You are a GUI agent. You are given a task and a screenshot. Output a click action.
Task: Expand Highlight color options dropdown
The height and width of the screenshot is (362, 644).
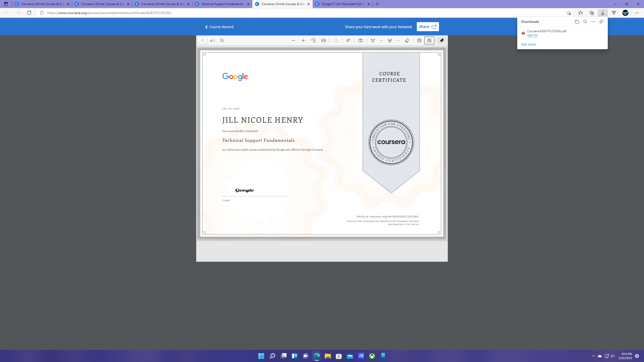(398, 40)
